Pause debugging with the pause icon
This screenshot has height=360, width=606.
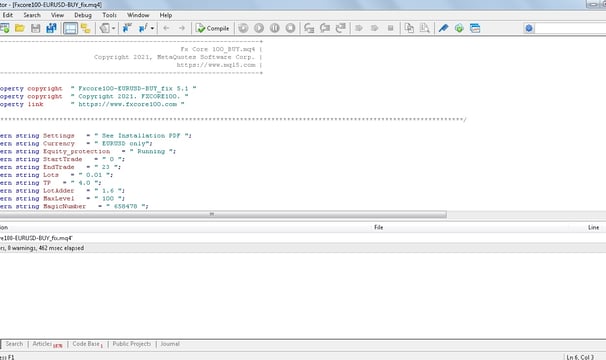click(x=275, y=28)
